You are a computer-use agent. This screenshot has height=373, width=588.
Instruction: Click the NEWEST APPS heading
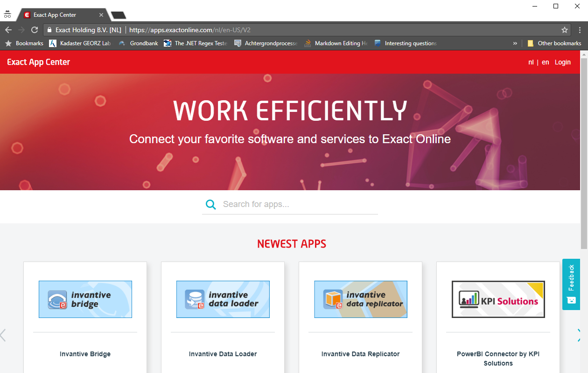click(292, 244)
